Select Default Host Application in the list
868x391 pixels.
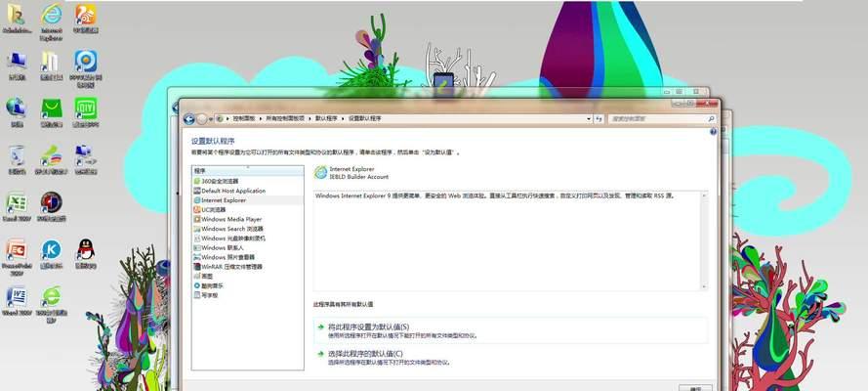click(248, 191)
